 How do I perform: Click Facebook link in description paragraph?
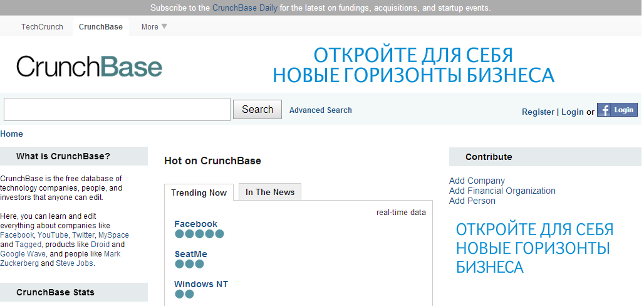(17, 235)
